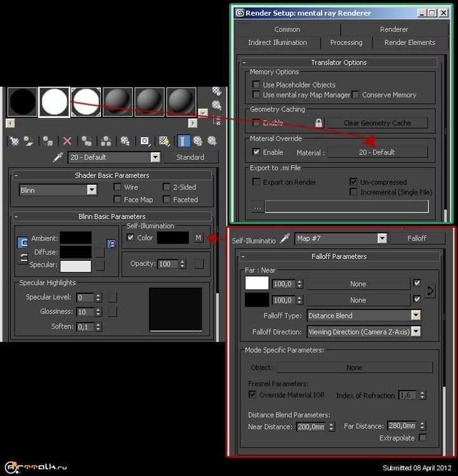The image size is (458, 476).
Task: Click the Clear Geometry Cache button
Action: 377,123
